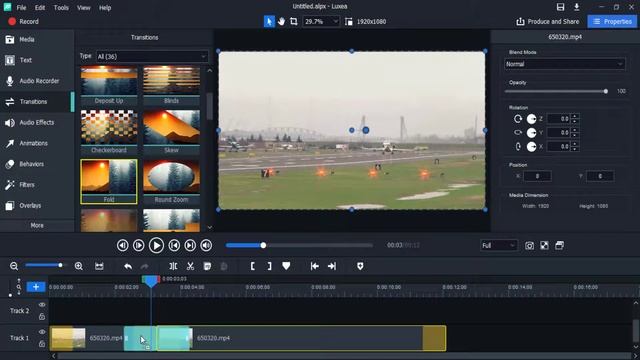Click the Position X input field
The height and width of the screenshot is (360, 640).
tap(537, 176)
